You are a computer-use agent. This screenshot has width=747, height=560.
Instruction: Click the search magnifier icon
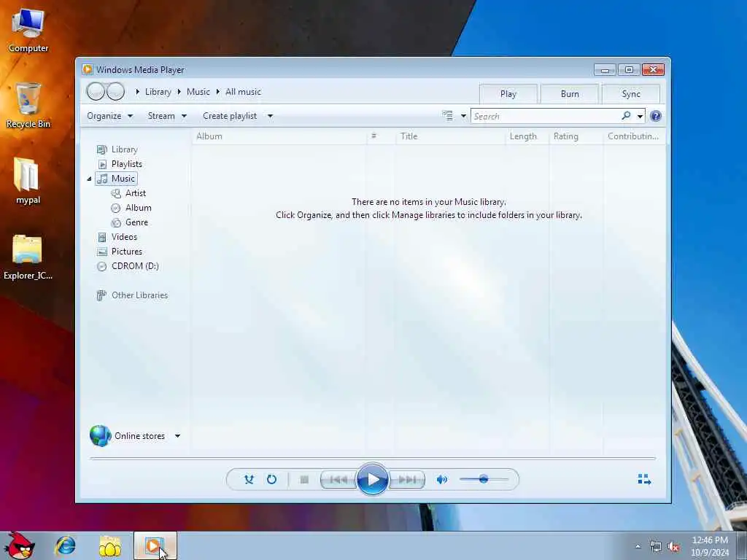coord(626,116)
